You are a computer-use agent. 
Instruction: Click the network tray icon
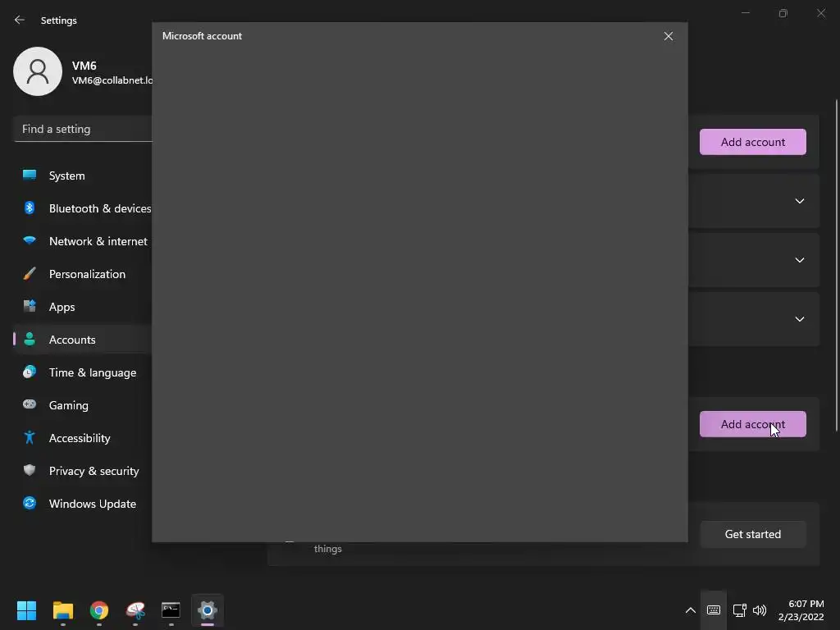click(740, 610)
